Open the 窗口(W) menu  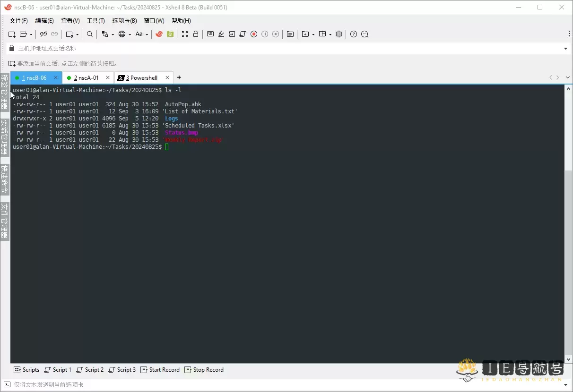(x=154, y=21)
